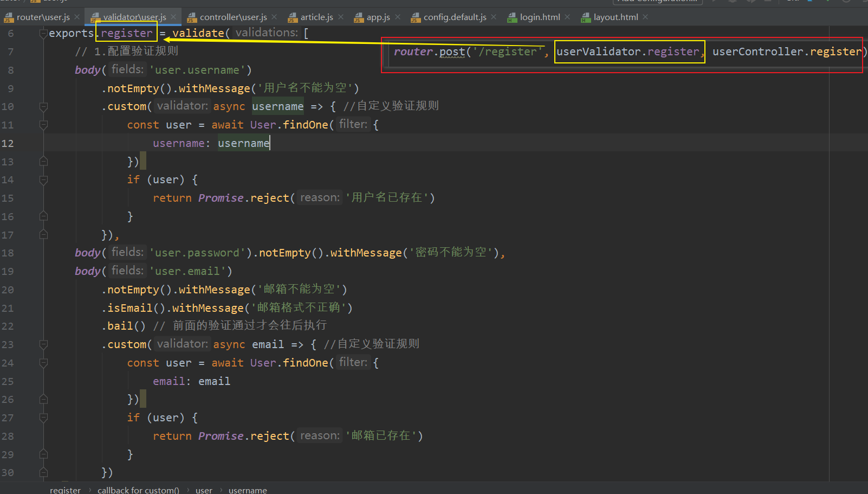This screenshot has width=868, height=494.
Task: Close the router\user.js tab
Action: (77, 17)
